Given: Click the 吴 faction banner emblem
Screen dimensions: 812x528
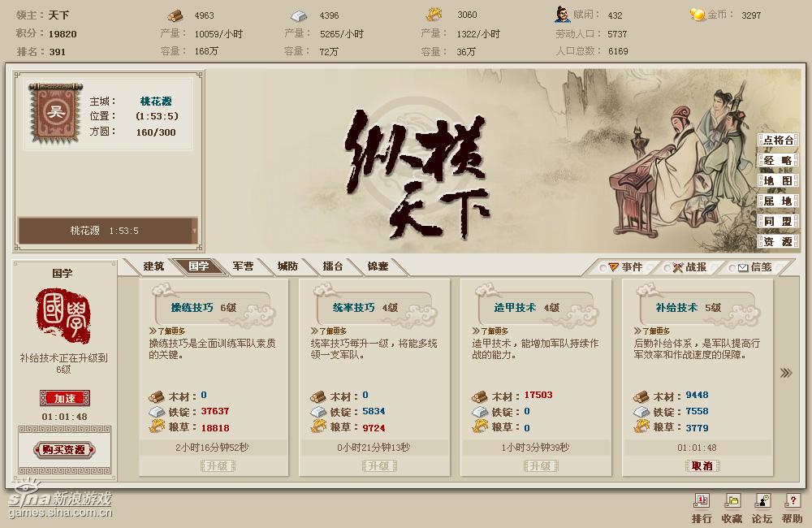Looking at the screenshot, I should [55, 112].
